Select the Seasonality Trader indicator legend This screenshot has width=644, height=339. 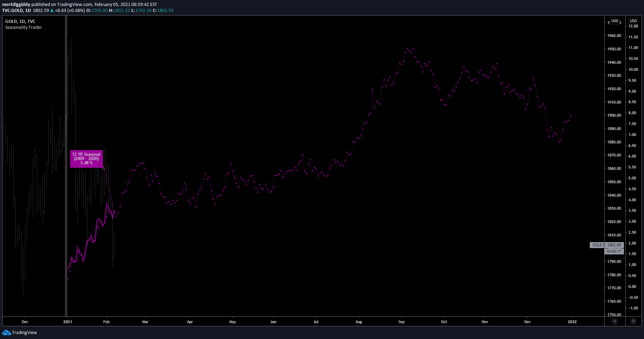point(24,27)
